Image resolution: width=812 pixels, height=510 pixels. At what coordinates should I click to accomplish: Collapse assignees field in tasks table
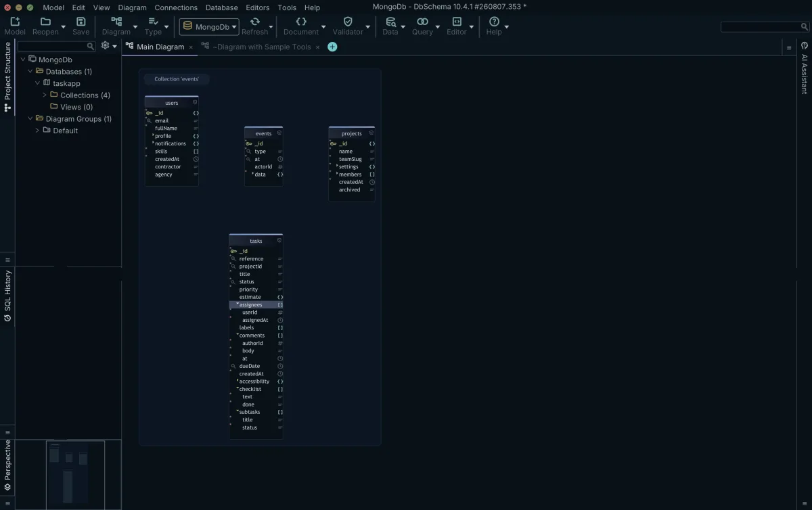pos(238,304)
